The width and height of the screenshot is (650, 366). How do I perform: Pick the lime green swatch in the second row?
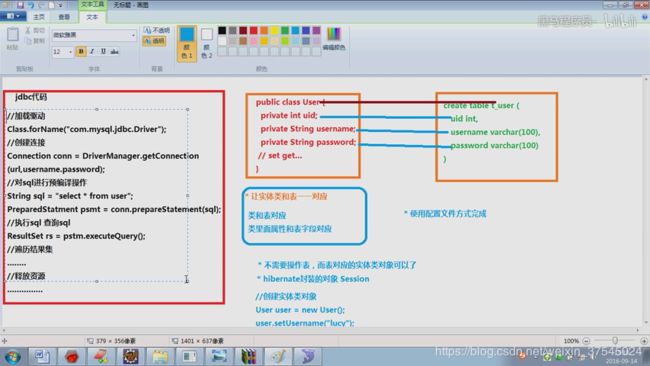pos(285,41)
